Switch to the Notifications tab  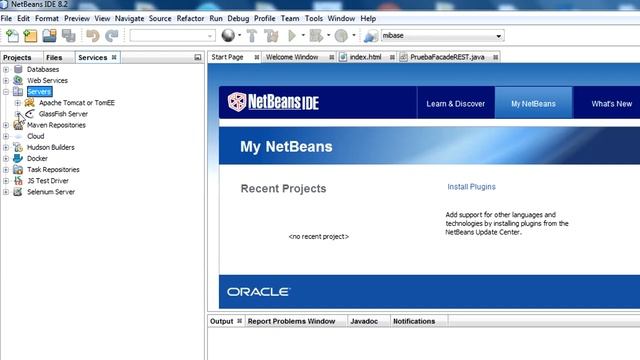coord(414,321)
